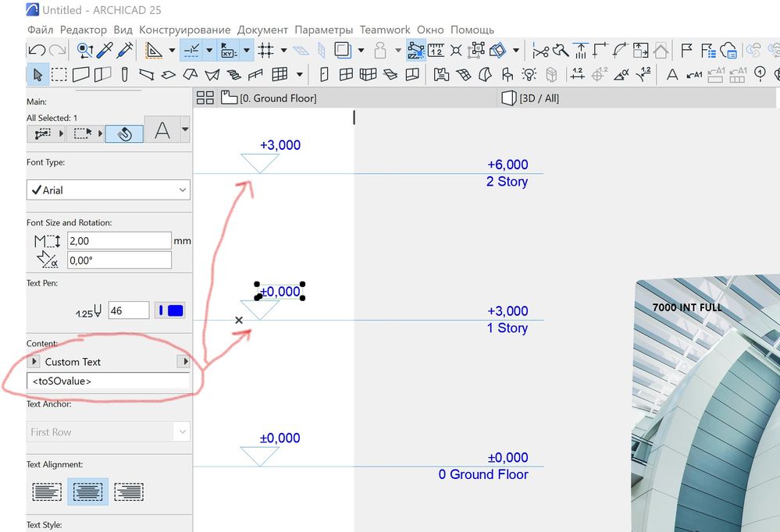The image size is (780, 532).
Task: Select the Stair tool
Action: coord(233,75)
